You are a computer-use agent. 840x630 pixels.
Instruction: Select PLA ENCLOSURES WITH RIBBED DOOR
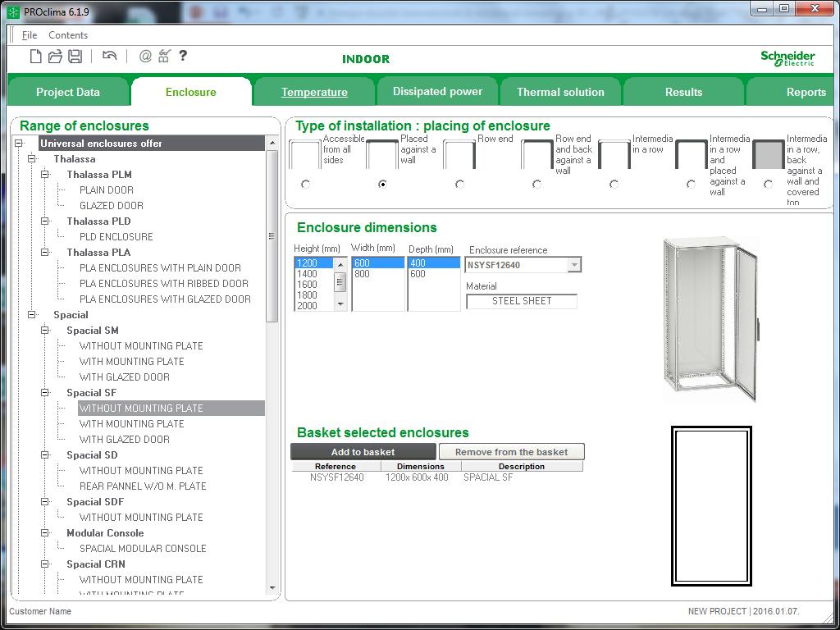tap(164, 283)
